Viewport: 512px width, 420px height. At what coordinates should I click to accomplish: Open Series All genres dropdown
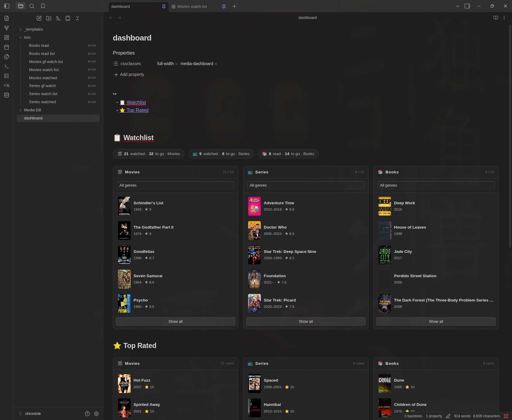pyautogui.click(x=306, y=185)
